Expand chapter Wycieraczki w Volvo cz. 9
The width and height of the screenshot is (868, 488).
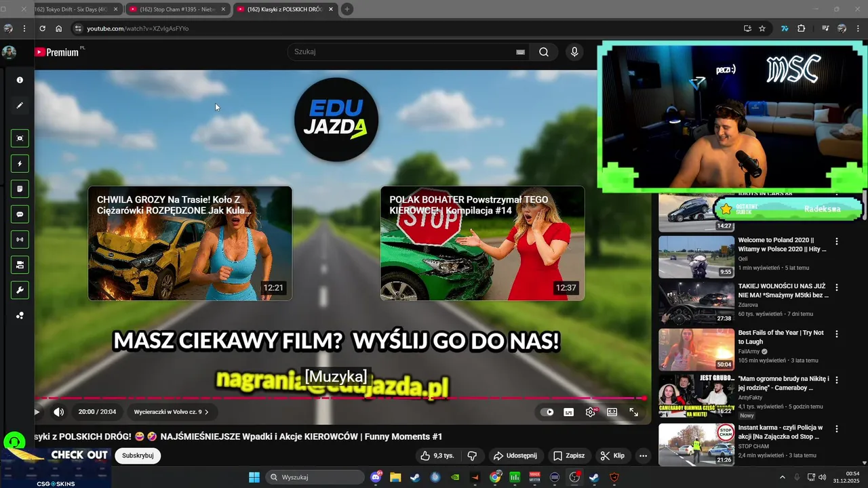(171, 411)
